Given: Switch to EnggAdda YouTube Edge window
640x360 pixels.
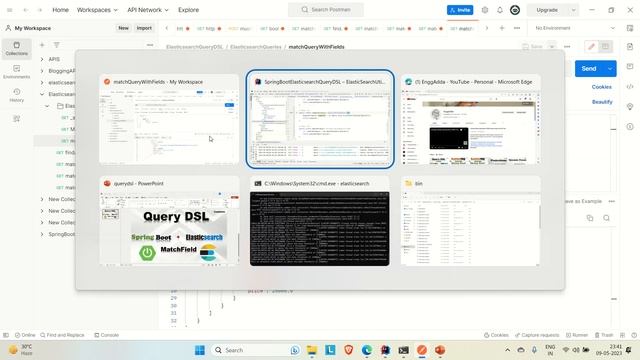Looking at the screenshot, I should [x=471, y=120].
